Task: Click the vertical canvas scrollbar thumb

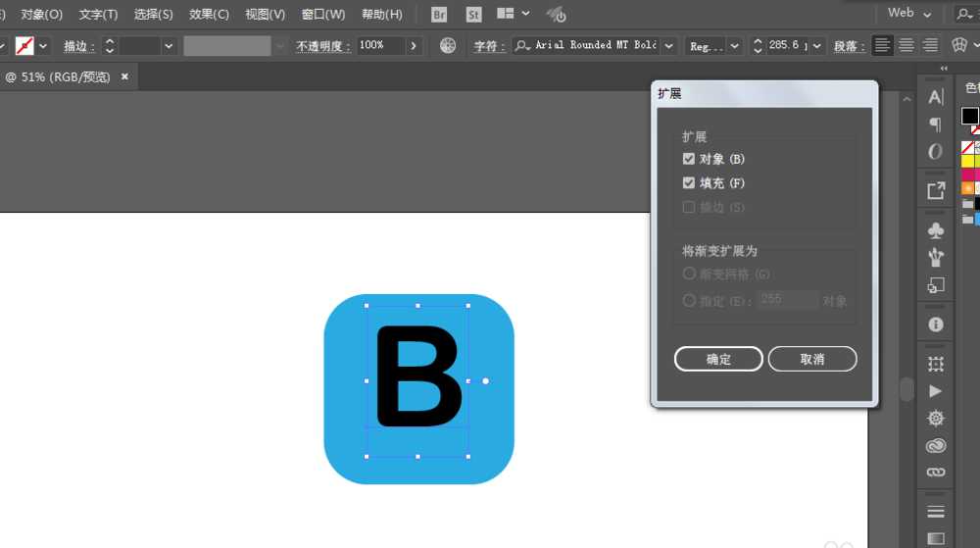Action: pyautogui.click(x=906, y=388)
